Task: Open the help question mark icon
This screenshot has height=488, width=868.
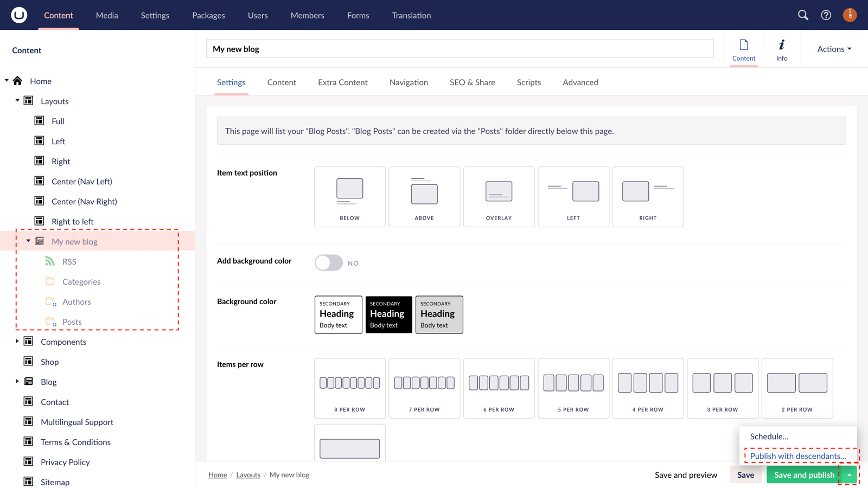Action: tap(826, 15)
